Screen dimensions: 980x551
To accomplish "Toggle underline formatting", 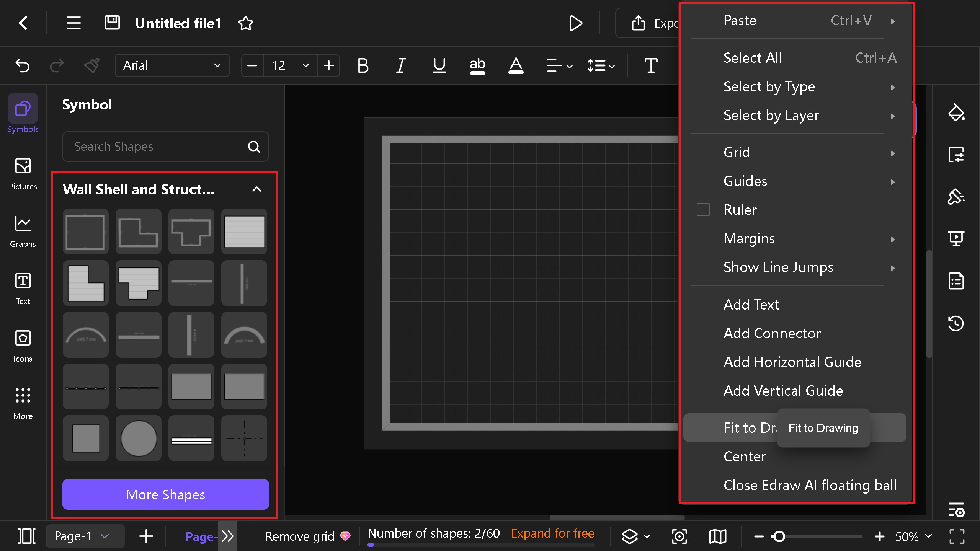I will (x=439, y=65).
